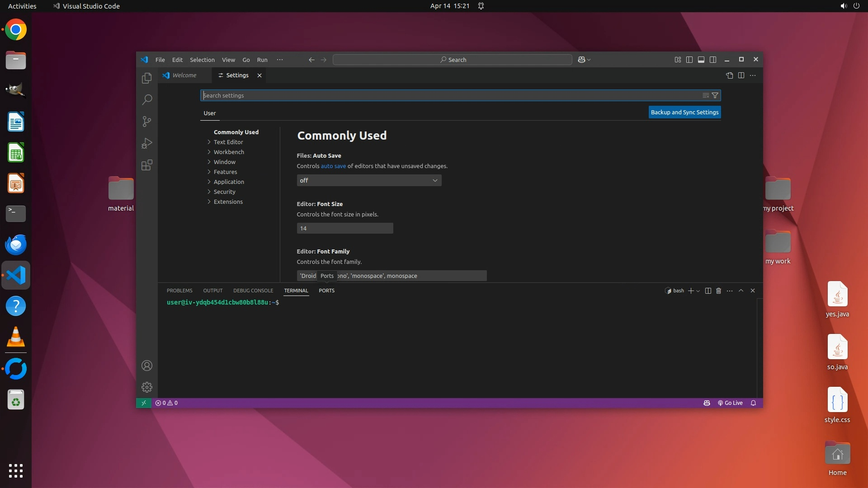868x488 pixels.
Task: Click the Font Size input field
Action: [x=344, y=228]
